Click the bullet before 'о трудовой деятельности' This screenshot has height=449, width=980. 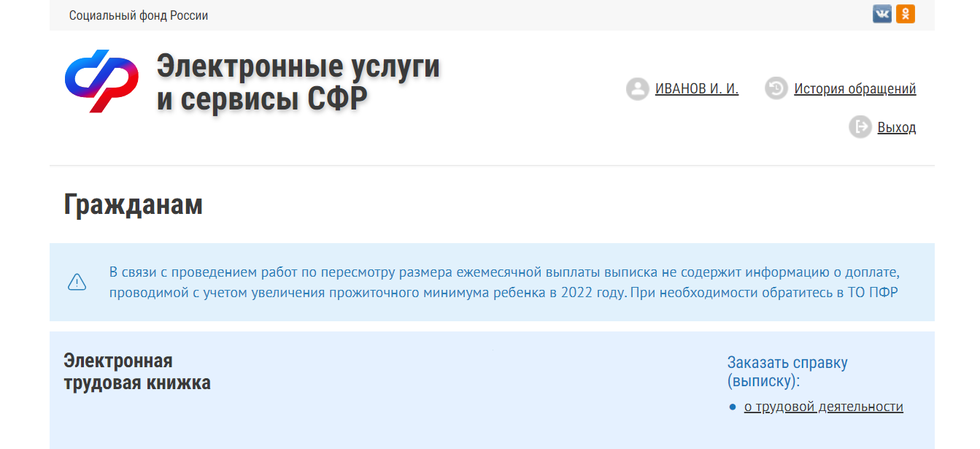pos(732,407)
